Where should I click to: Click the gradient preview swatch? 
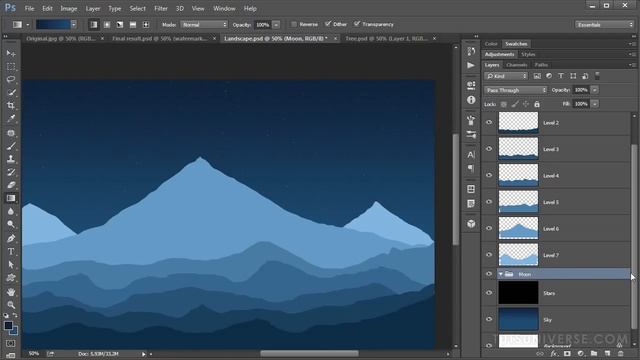[x=53, y=24]
